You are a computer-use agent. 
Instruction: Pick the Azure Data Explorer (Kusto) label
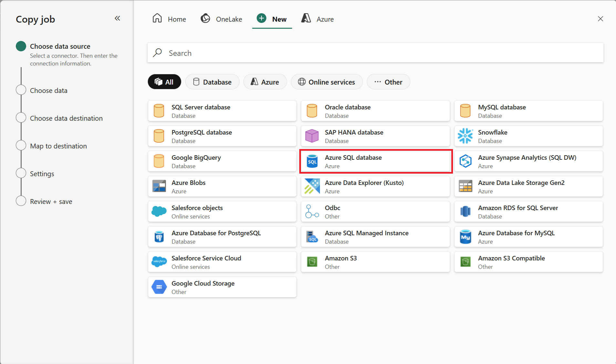364,183
